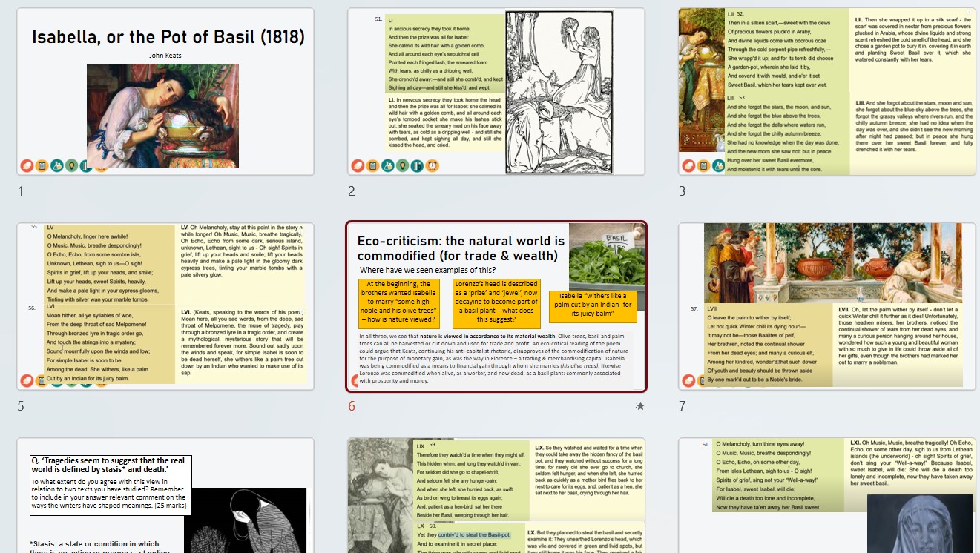
Task: Click the slide number 5 label
Action: [x=21, y=406]
